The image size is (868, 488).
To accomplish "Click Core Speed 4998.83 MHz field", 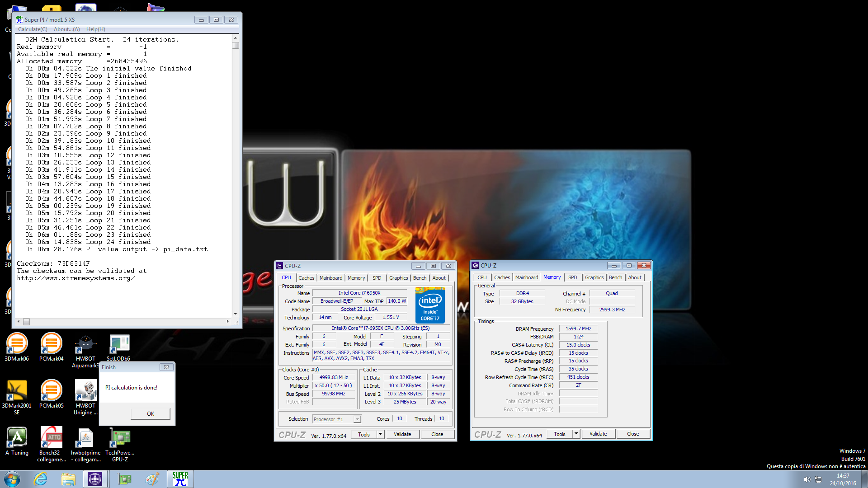I will click(334, 378).
